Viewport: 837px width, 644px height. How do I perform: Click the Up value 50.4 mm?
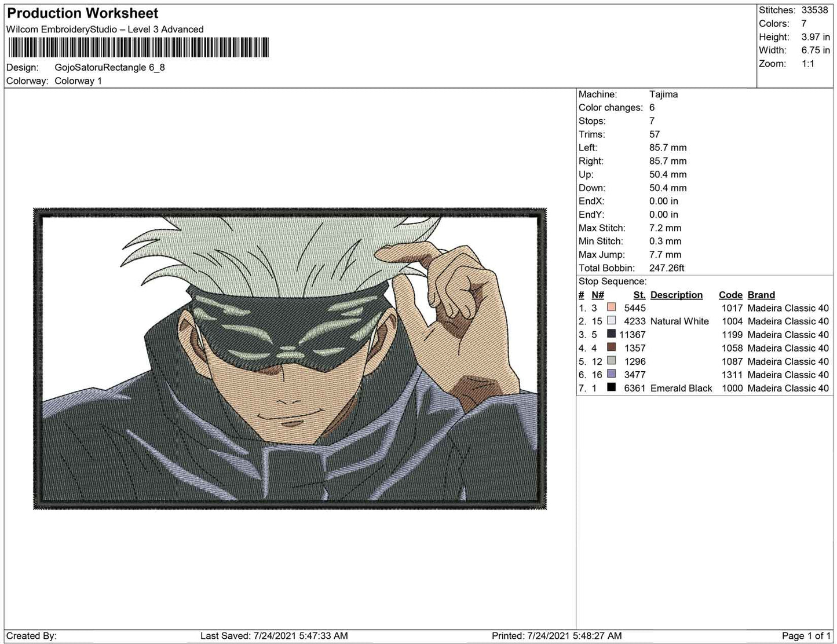[668, 174]
